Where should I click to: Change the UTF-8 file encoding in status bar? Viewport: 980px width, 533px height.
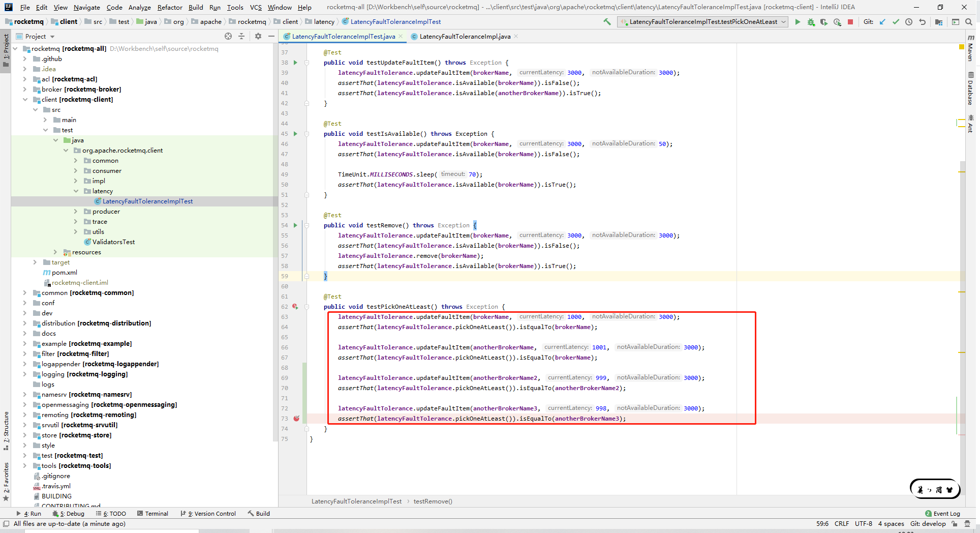(x=863, y=523)
